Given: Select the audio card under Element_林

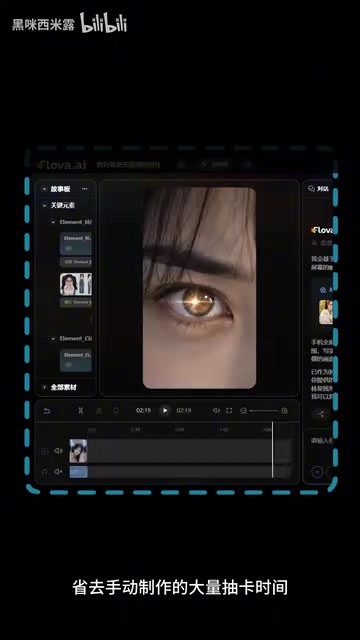Looking at the screenshot, I should point(76,243).
